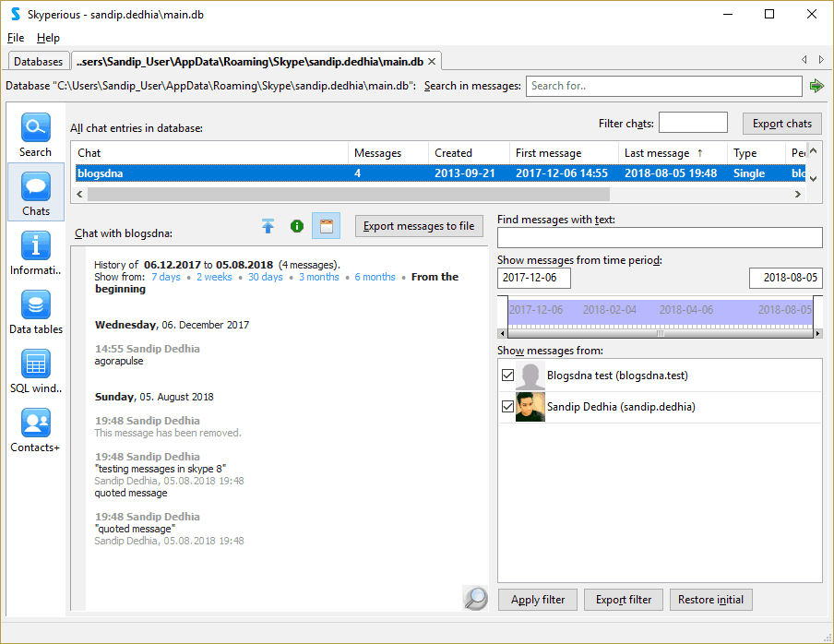The height and width of the screenshot is (644, 834).
Task: Click the "Sunday, 05. August 2018" heading
Action: (x=154, y=397)
